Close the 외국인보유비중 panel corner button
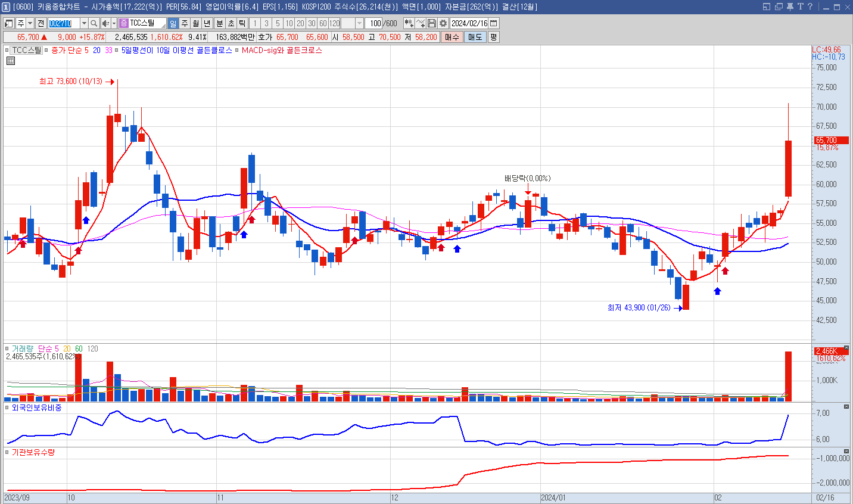This screenshot has width=853, height=504. [846, 406]
